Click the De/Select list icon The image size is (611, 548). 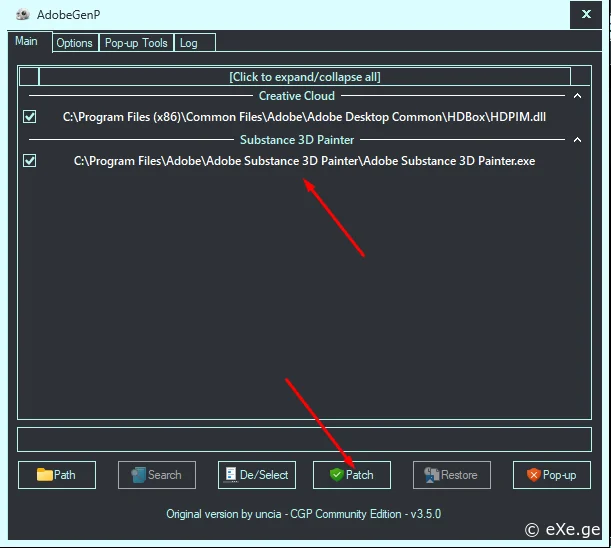231,475
